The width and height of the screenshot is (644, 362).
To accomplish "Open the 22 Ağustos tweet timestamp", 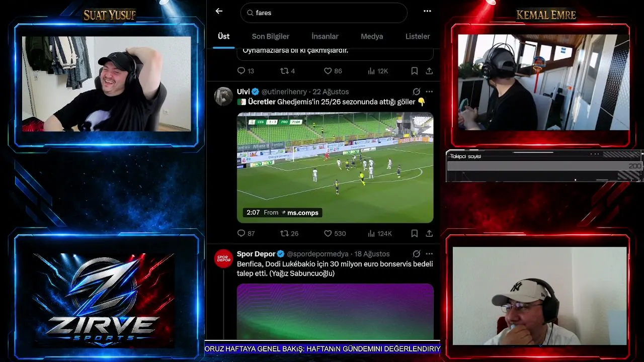I will (331, 92).
